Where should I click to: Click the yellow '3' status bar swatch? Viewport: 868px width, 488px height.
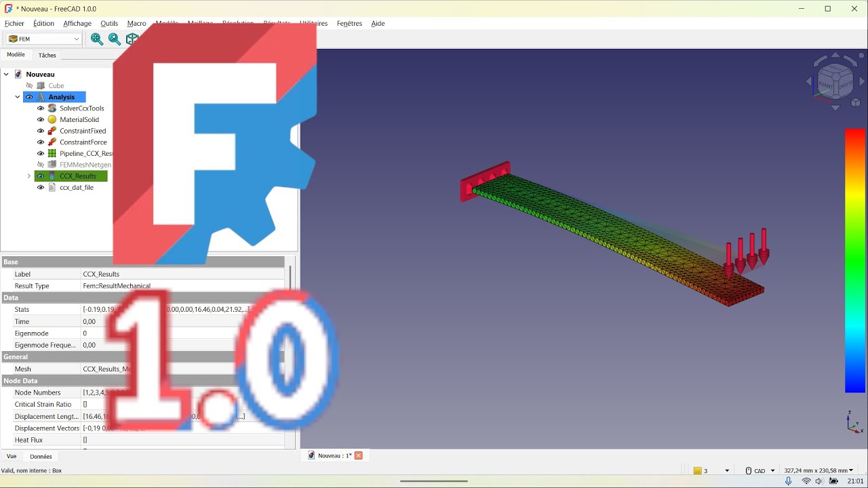coord(697,471)
